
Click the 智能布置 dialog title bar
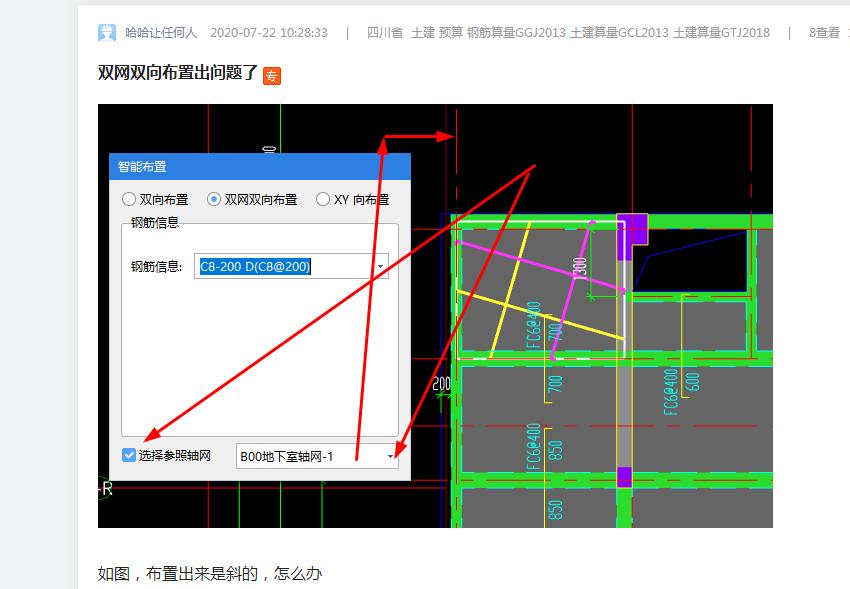pos(260,166)
